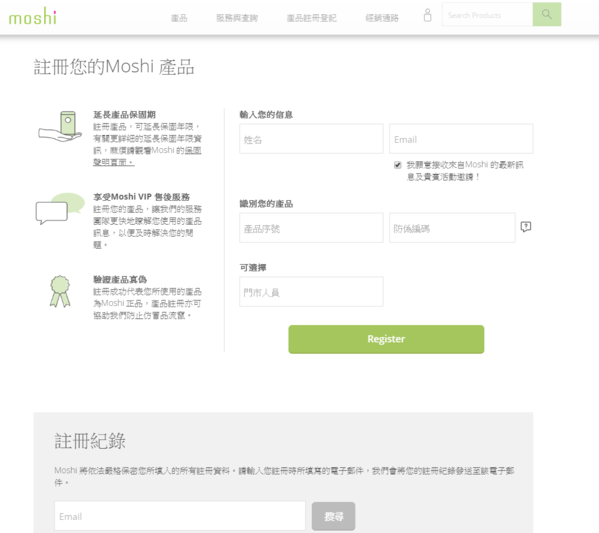Click the 姓名 name input field
The width and height of the screenshot is (599, 533).
311,139
